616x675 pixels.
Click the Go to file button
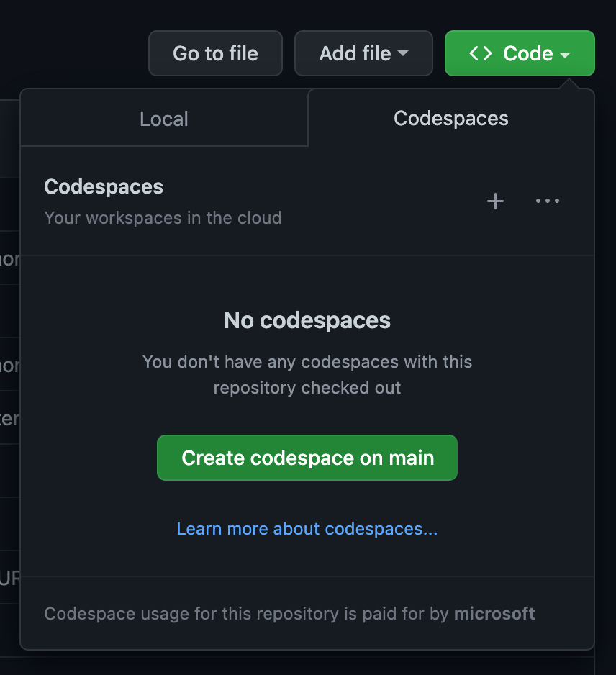point(215,53)
